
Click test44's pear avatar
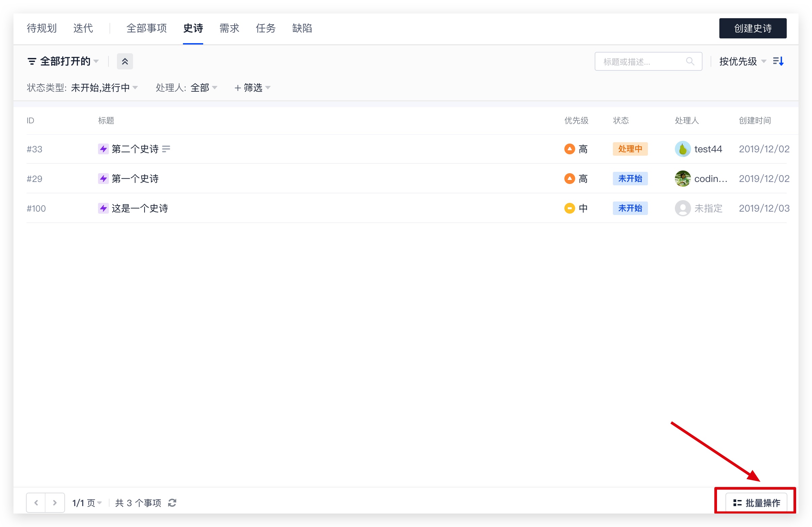[682, 149]
